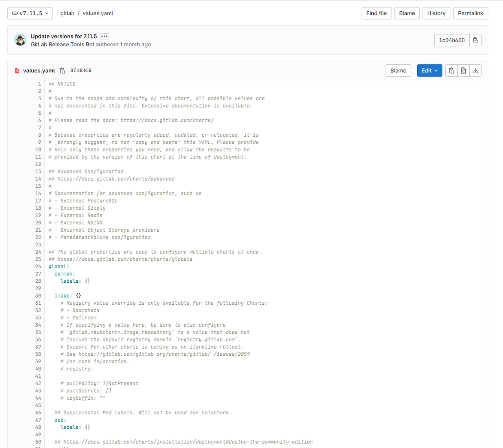
Task: Copy the commit SHA to the clipboard
Action: click(475, 40)
